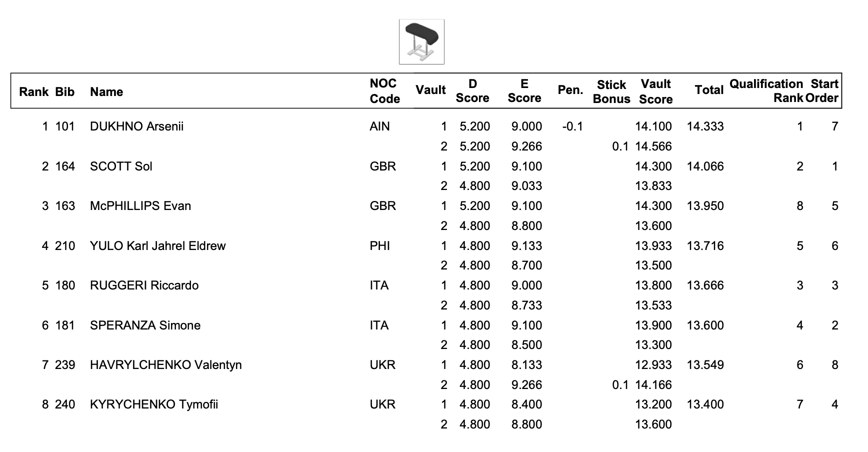Click the D Score column header

click(472, 91)
